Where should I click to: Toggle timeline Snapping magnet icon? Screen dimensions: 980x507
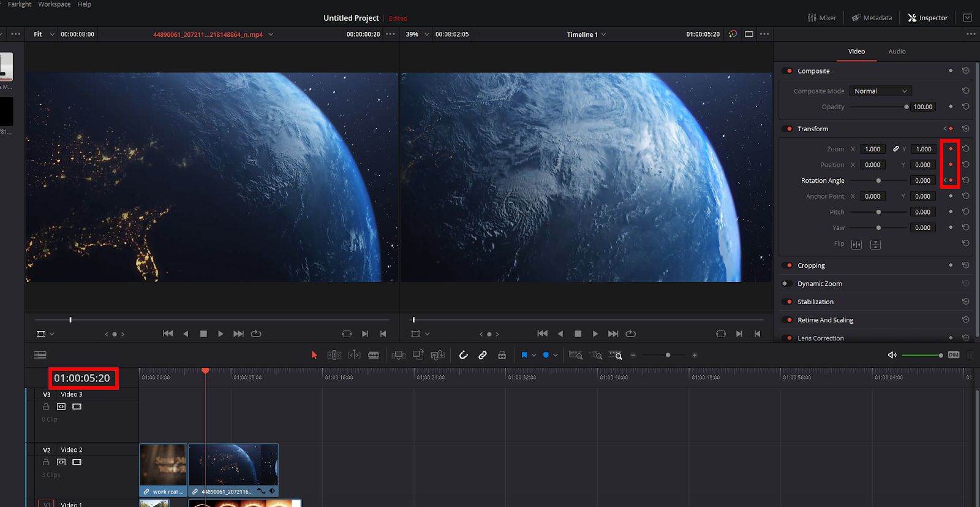(464, 355)
